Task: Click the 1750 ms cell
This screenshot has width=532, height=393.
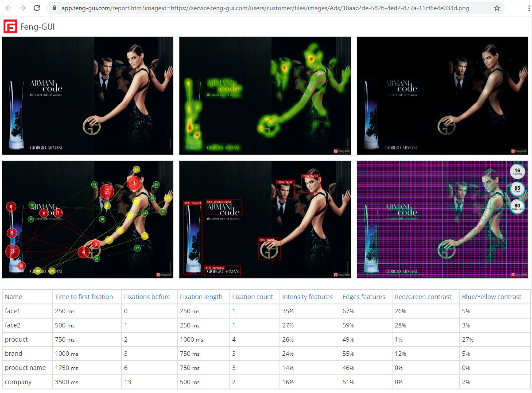Action: [66, 368]
